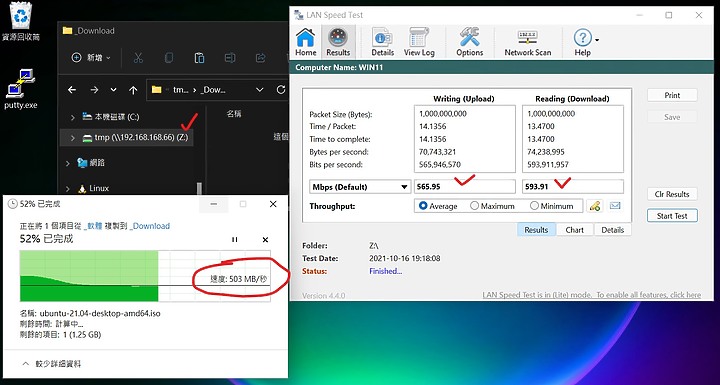This screenshot has width=720, height=385.
Task: Open the Mbps (Default) units dropdown
Action: pyautogui.click(x=360, y=187)
